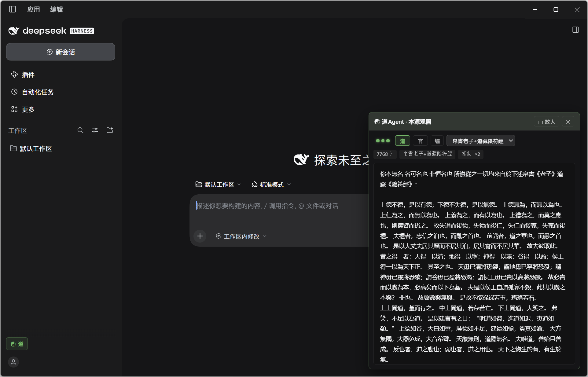The width and height of the screenshot is (588, 377).
Task: Click the 工作区 section header
Action: (18, 130)
